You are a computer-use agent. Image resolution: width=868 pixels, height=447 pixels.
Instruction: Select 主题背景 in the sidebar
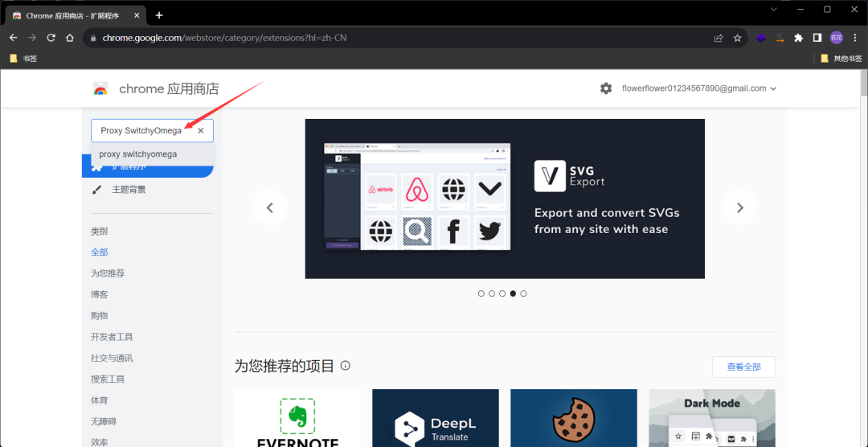click(x=129, y=190)
